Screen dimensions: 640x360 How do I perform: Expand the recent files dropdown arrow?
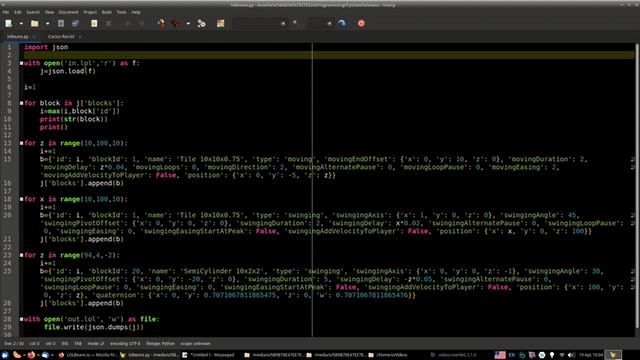[x=47, y=24]
